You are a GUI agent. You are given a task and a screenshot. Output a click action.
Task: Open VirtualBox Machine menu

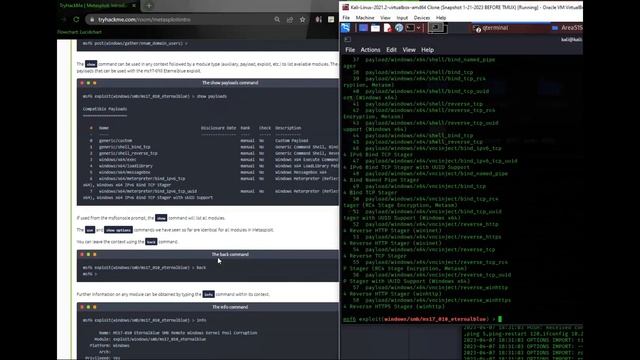coord(365,18)
